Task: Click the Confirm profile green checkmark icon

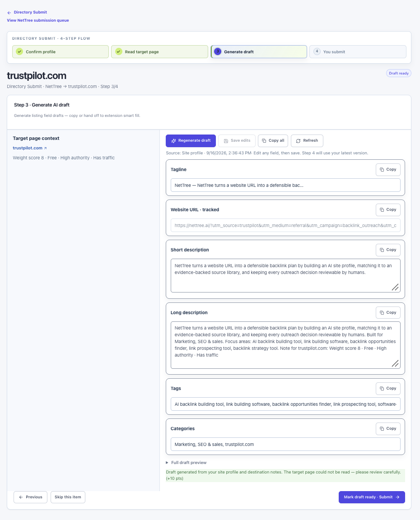Action: [x=19, y=52]
